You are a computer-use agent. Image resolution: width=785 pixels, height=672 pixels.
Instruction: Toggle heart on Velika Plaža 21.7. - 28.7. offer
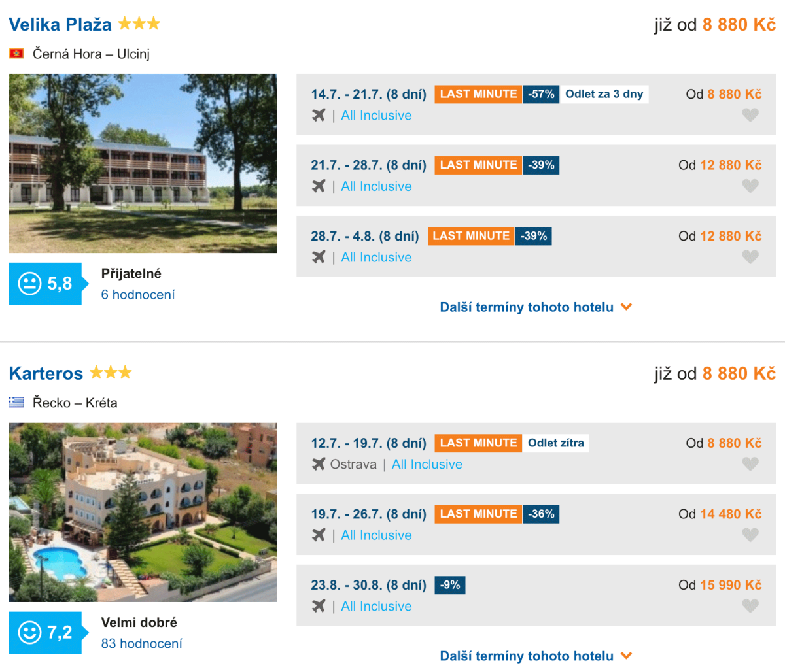(750, 186)
